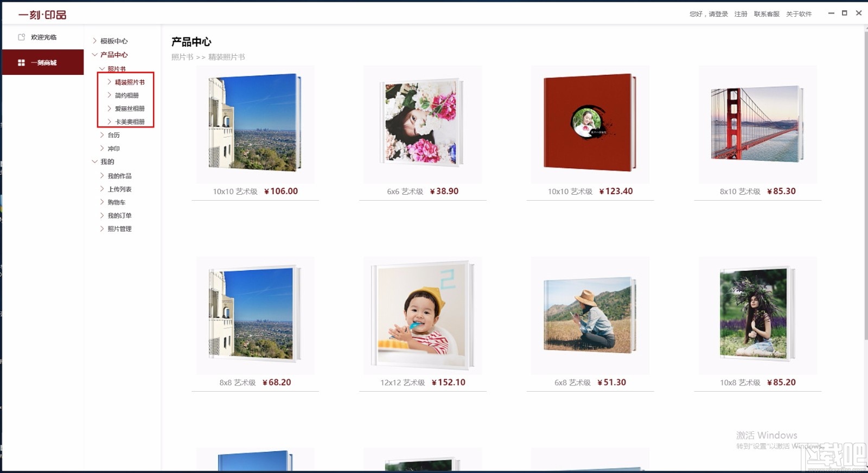The width and height of the screenshot is (868, 473).
Task: Open the red cover book thumbnail
Action: coord(590,123)
